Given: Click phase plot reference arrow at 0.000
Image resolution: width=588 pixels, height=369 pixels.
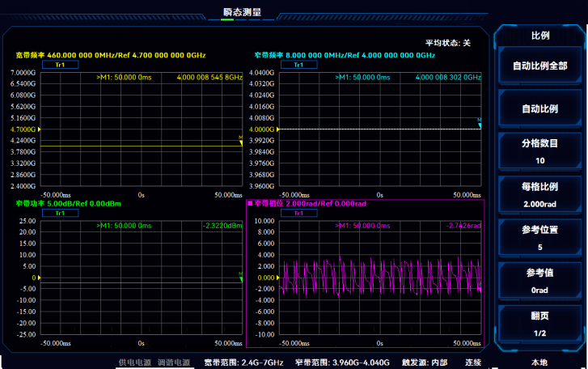Looking at the screenshot, I should pos(277,278).
